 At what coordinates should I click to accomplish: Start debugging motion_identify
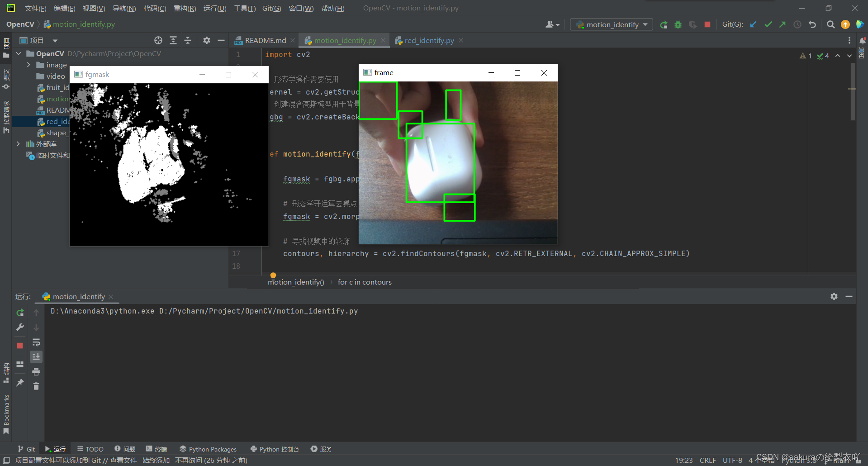tap(678, 24)
